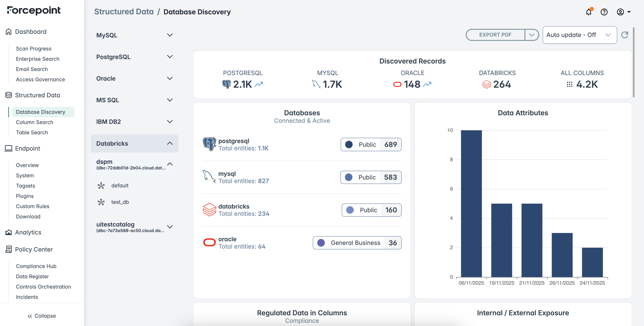Expand the MySQL database section
This screenshot has width=644, height=326.
pos(170,35)
